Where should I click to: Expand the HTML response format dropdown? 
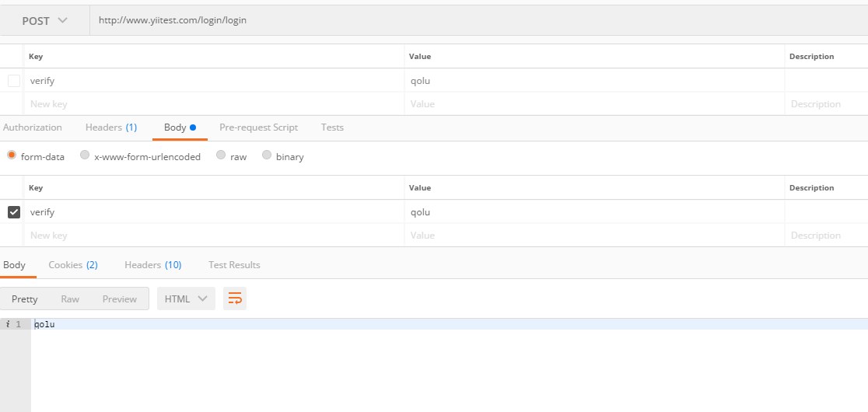click(x=186, y=299)
